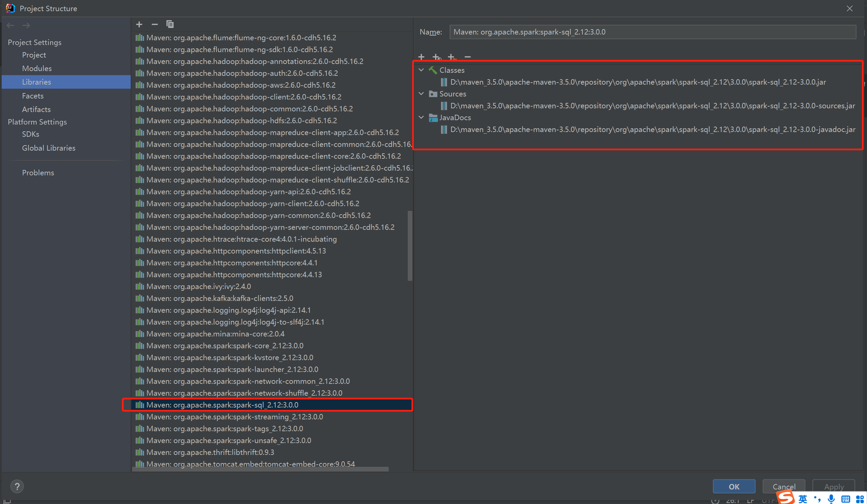Open the Facets settings page
This screenshot has width=867, height=504.
33,96
